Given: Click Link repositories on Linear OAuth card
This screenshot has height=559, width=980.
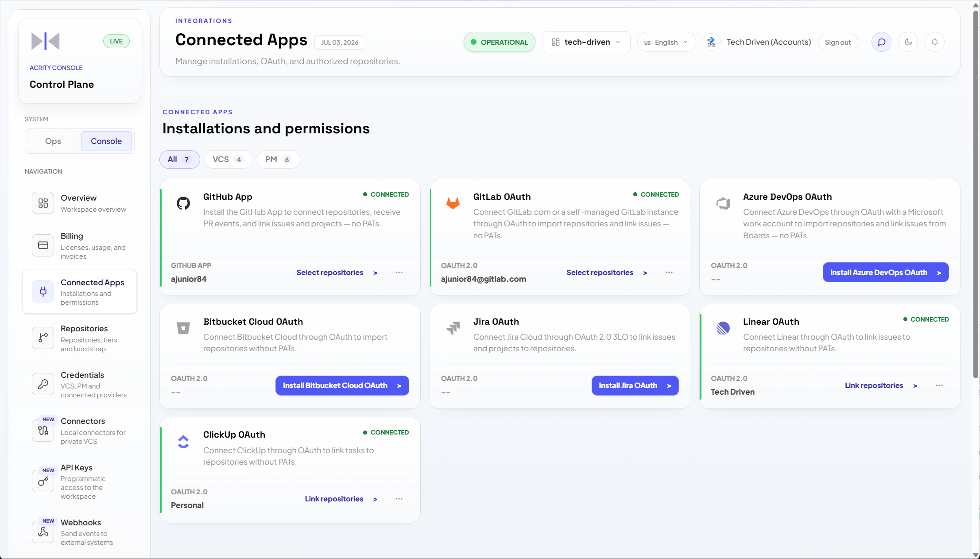Looking at the screenshot, I should (881, 385).
